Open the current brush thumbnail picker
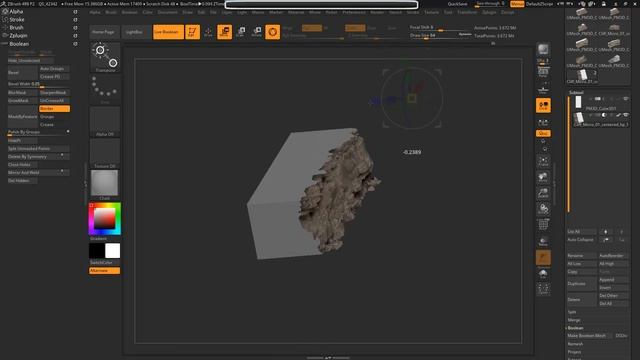The image size is (640, 360). pyautogui.click(x=105, y=57)
